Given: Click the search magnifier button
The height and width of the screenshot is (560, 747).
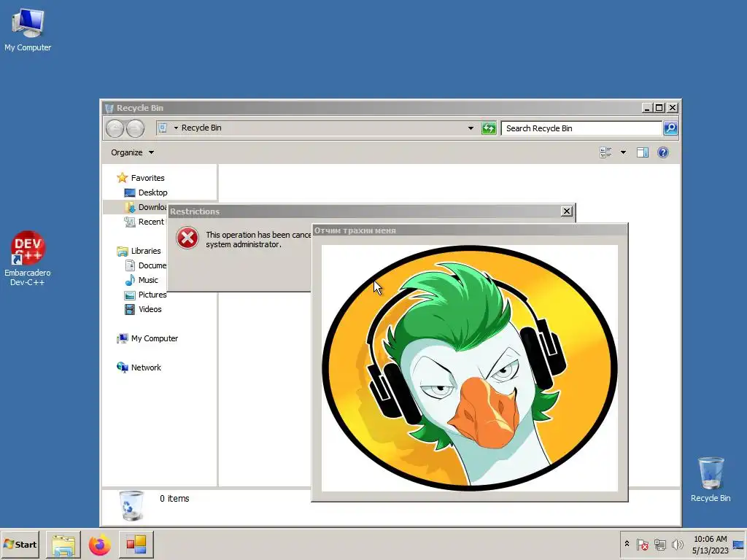Looking at the screenshot, I should point(670,128).
